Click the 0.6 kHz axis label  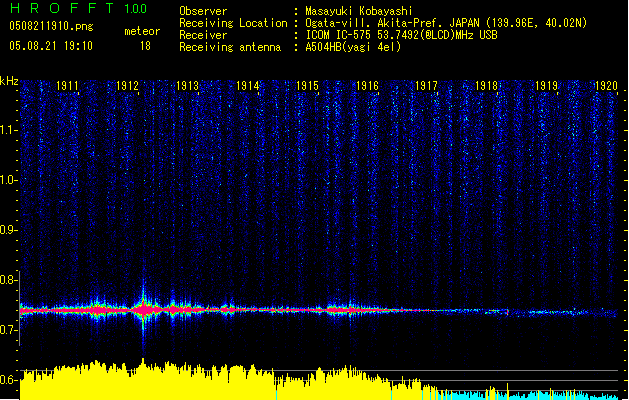coord(8,380)
